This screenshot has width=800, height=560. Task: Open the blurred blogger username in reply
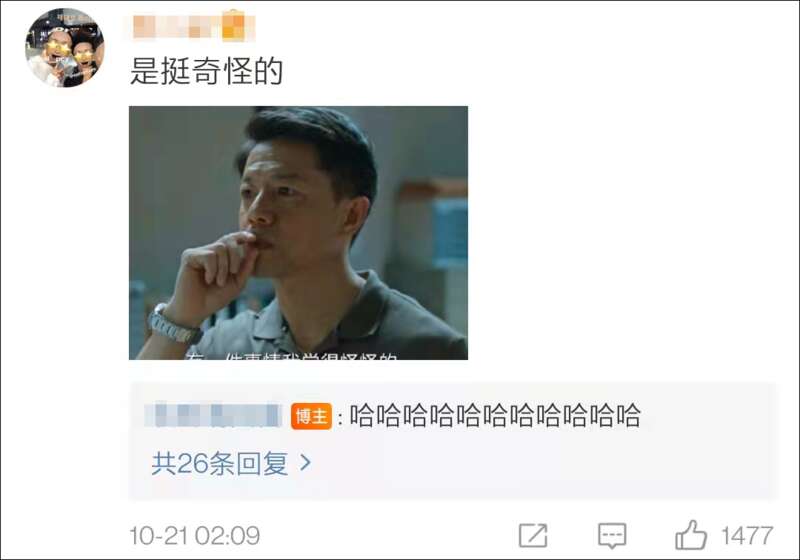[213, 415]
